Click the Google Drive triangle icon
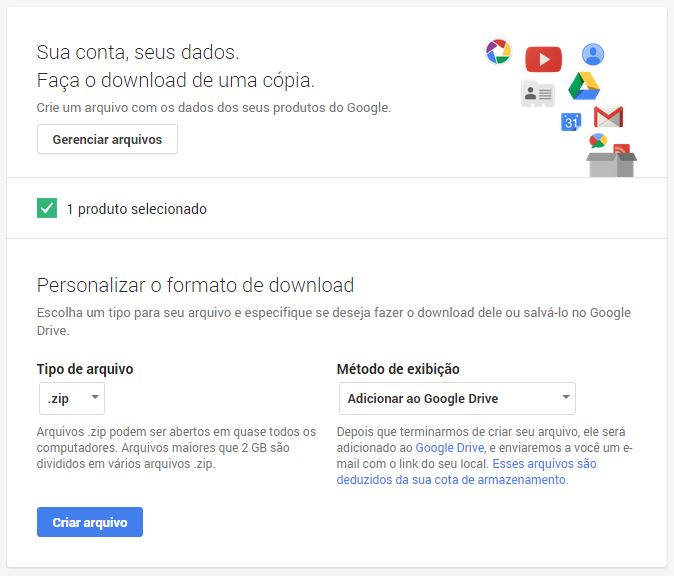Viewport: 674px width, 576px height. (x=583, y=87)
